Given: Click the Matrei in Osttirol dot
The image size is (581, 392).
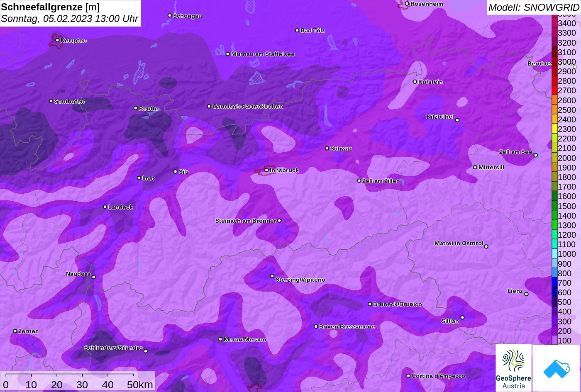Looking at the screenshot, I should tap(486, 246).
